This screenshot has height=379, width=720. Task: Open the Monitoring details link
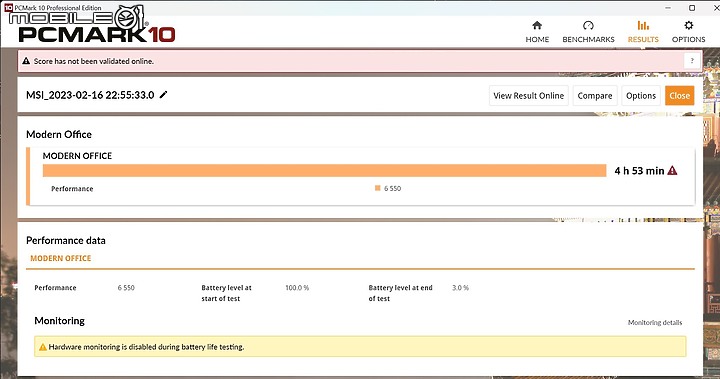[x=655, y=322]
